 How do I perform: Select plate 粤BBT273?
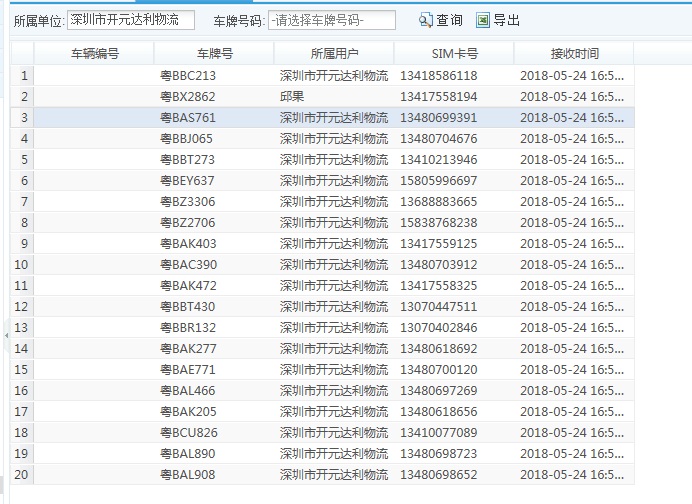(188, 160)
